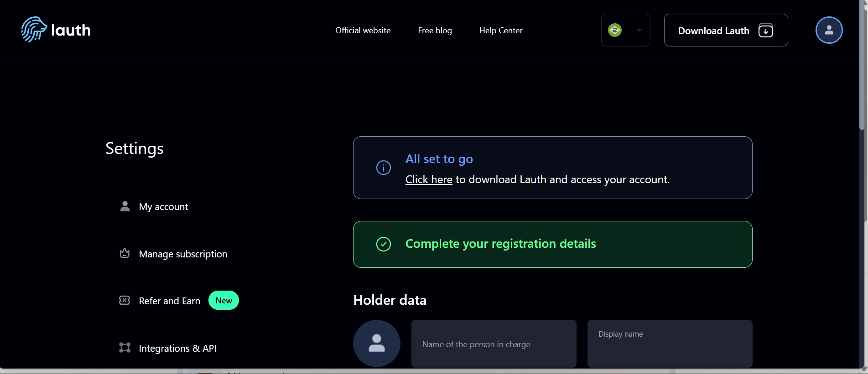Click the crown icon next to Manage subscription
This screenshot has height=374, width=868.
125,253
